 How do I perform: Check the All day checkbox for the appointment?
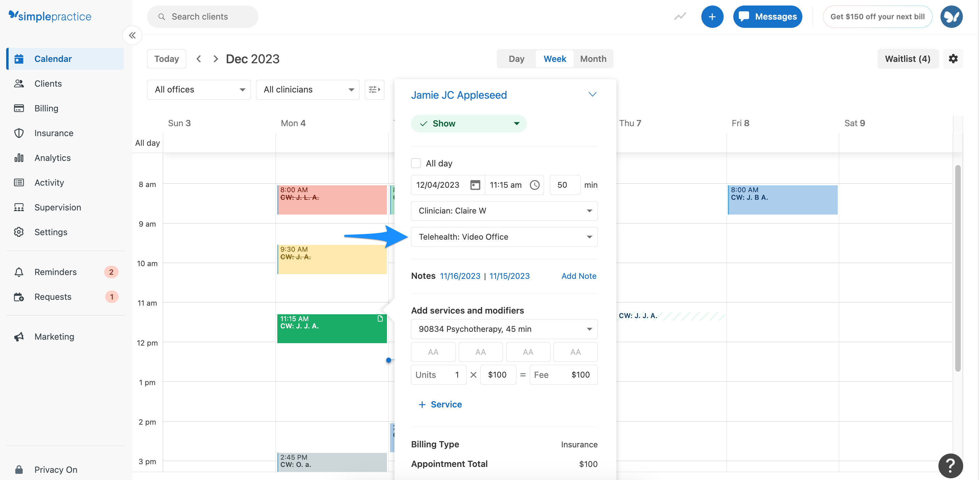416,163
